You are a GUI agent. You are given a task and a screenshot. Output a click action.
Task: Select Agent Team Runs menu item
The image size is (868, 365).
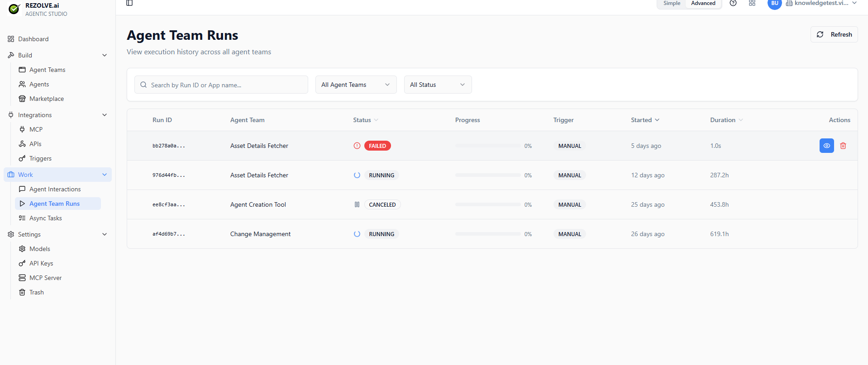(x=58, y=204)
